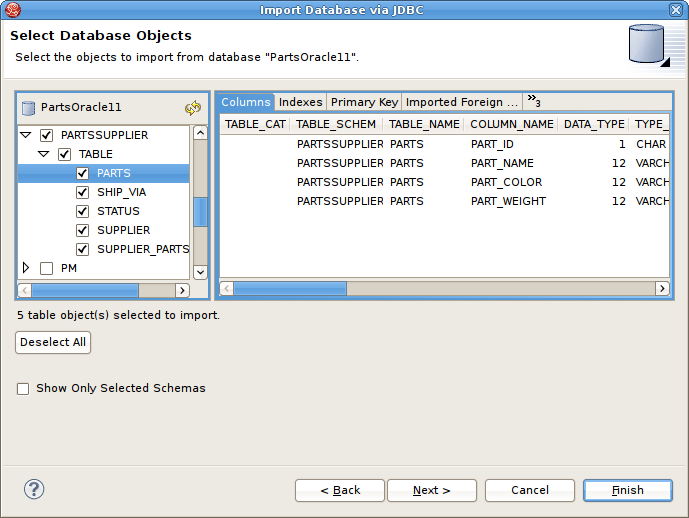The image size is (689, 518).
Task: Expand the PM schema node
Action: pyautogui.click(x=26, y=268)
